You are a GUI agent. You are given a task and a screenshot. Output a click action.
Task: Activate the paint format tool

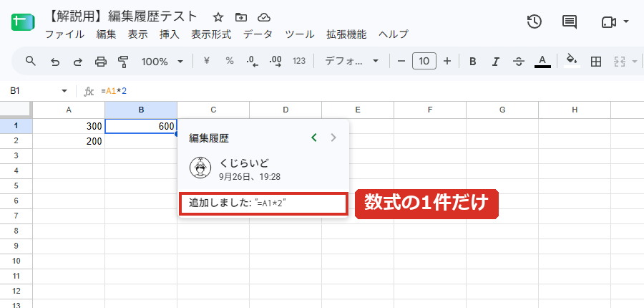123,62
